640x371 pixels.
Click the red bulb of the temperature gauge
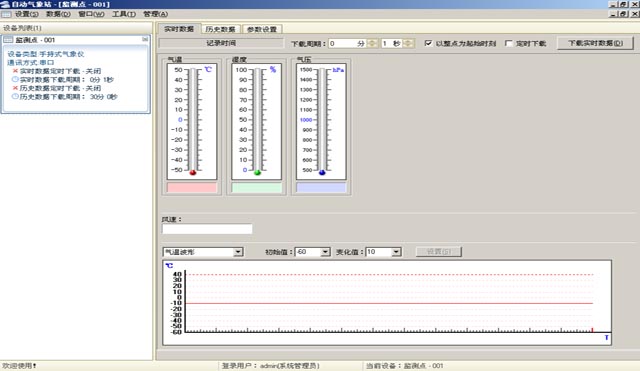[193, 173]
